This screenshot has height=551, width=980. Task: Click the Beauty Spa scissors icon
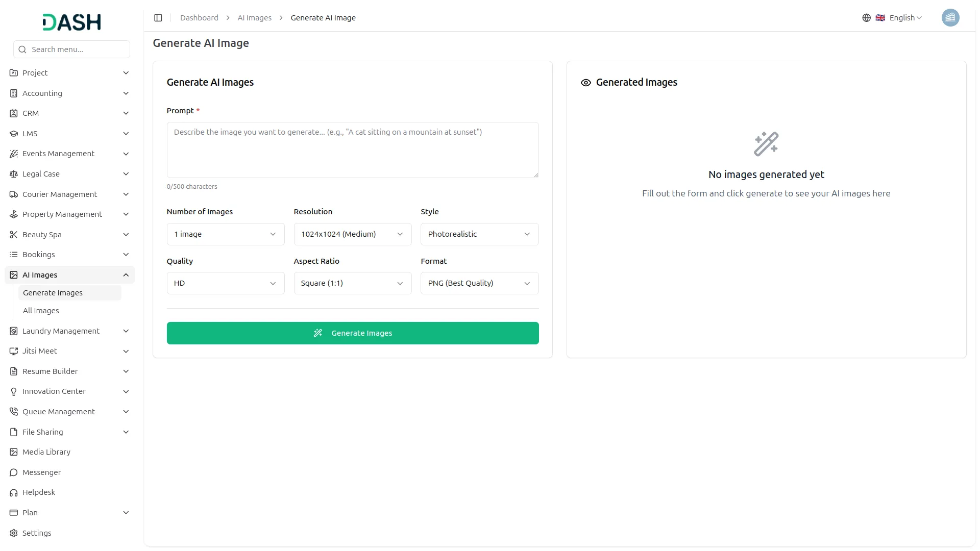pyautogui.click(x=14, y=235)
